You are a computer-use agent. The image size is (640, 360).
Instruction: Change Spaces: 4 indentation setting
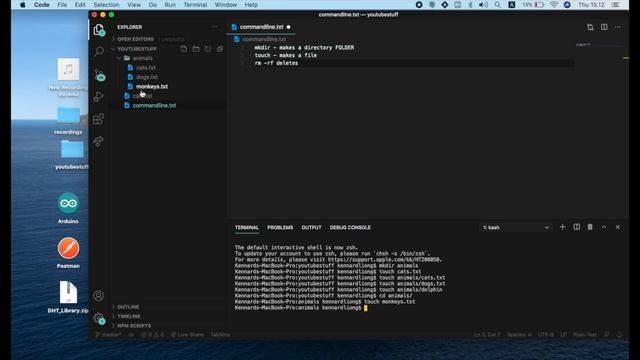pos(519,335)
